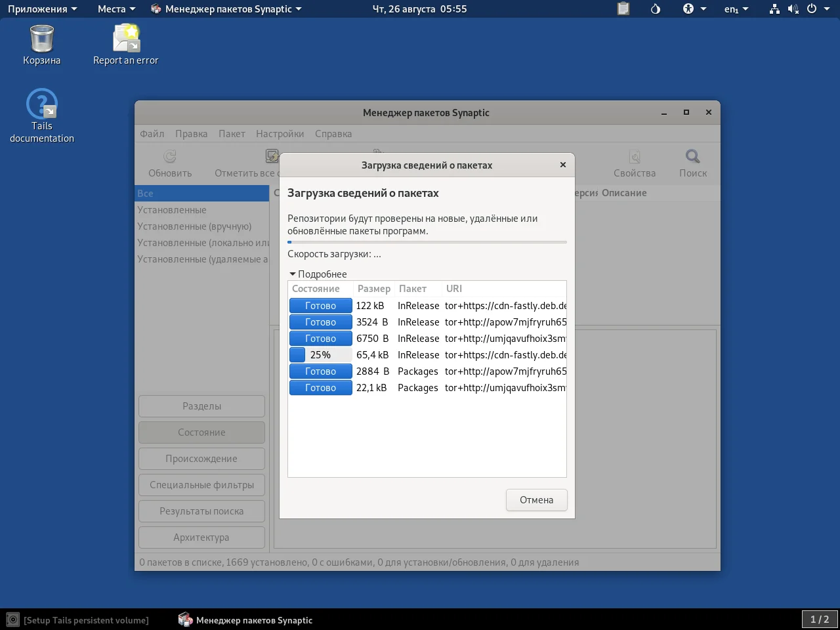Click the Результаты поиска button

[x=201, y=511]
